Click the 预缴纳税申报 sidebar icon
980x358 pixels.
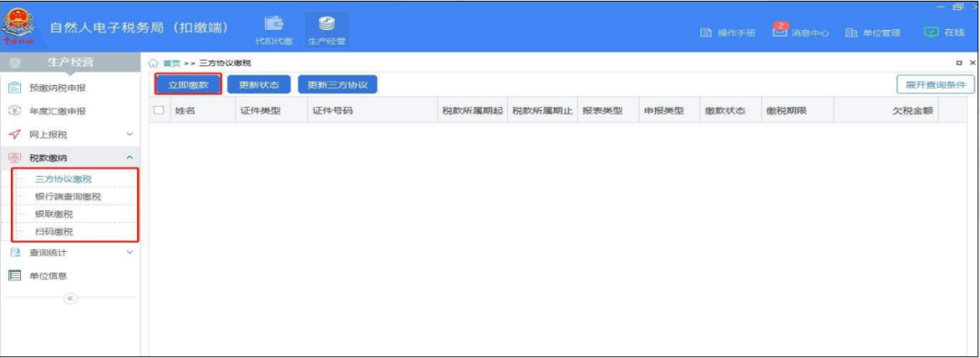(15, 88)
